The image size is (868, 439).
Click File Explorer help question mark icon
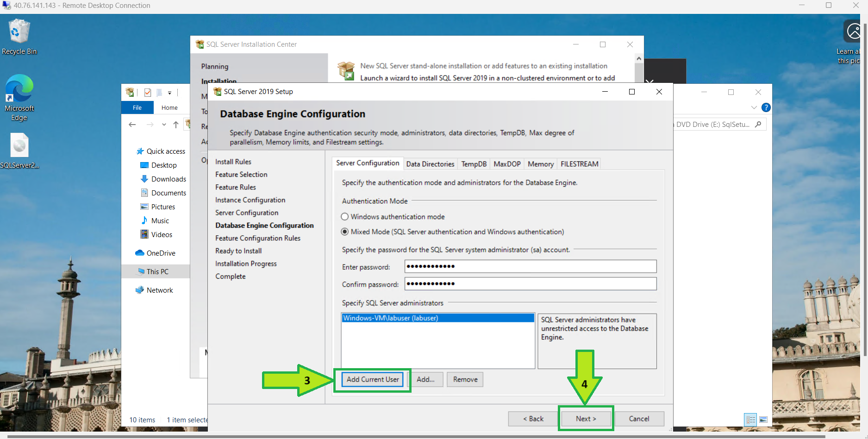[766, 107]
